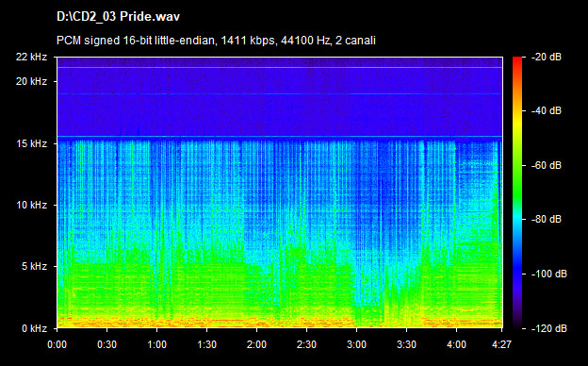Select the 10 kHz frequency axis label

click(x=31, y=206)
